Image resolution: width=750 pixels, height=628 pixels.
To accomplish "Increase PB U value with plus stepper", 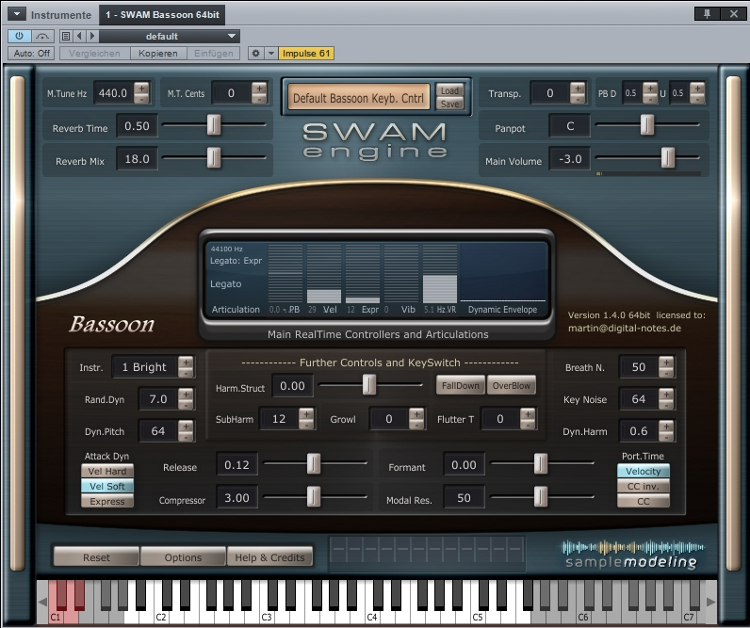I will [697, 88].
